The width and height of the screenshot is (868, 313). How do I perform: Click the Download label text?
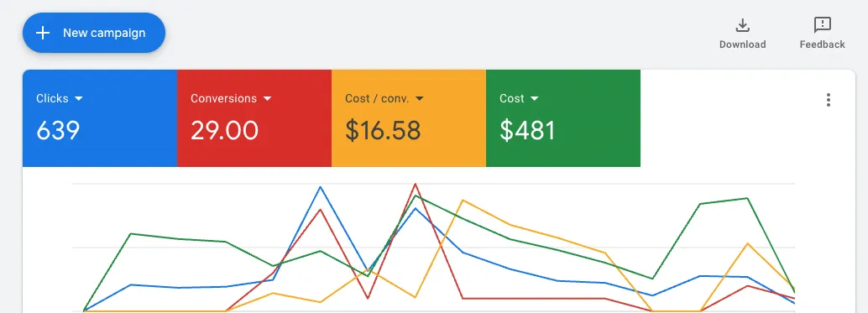[742, 44]
